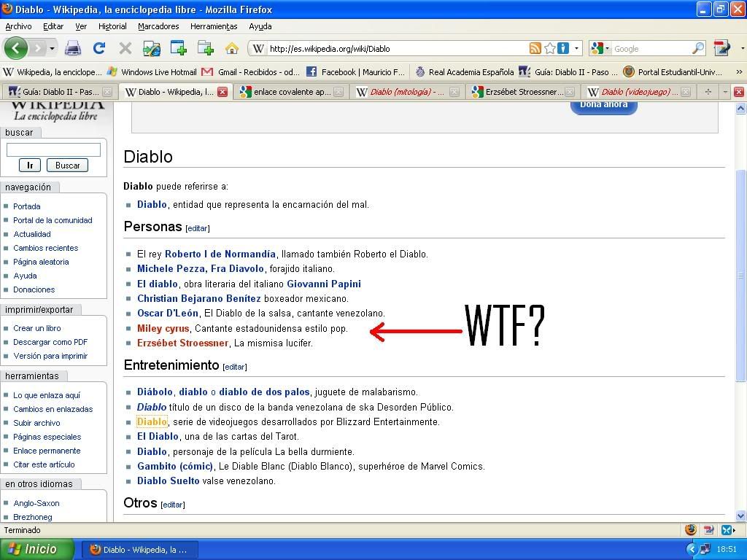Open the Windows Live Hotmail bookmark
The image size is (747, 560).
pyautogui.click(x=152, y=72)
